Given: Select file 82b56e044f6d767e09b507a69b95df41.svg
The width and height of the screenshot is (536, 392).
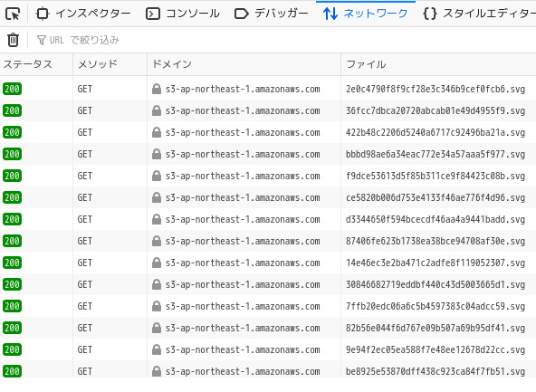Looking at the screenshot, I should coord(435,328).
